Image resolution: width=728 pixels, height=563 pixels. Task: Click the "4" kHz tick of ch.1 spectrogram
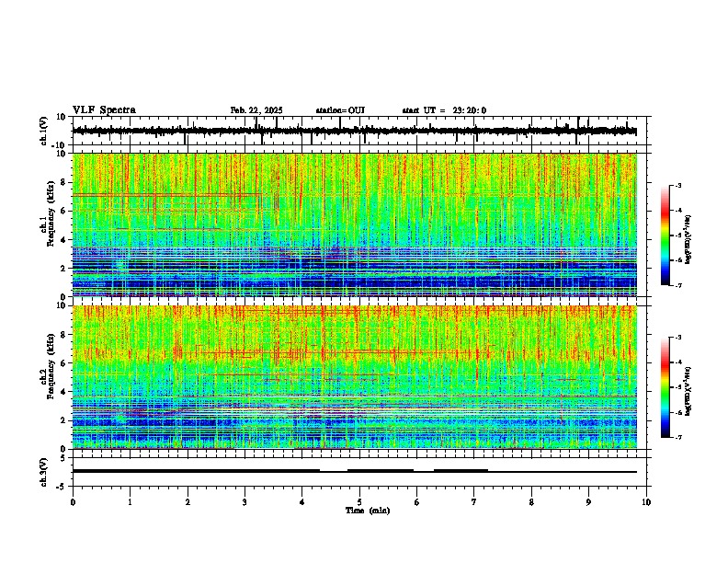tap(64, 240)
